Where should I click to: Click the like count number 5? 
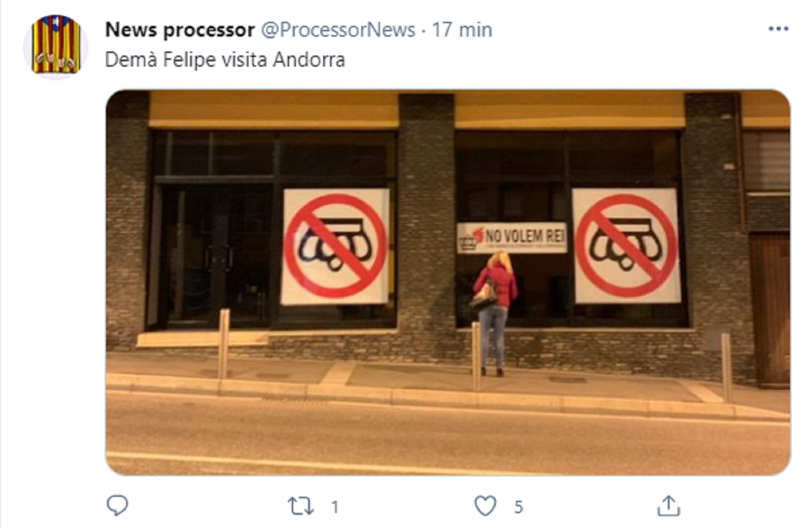click(x=518, y=507)
